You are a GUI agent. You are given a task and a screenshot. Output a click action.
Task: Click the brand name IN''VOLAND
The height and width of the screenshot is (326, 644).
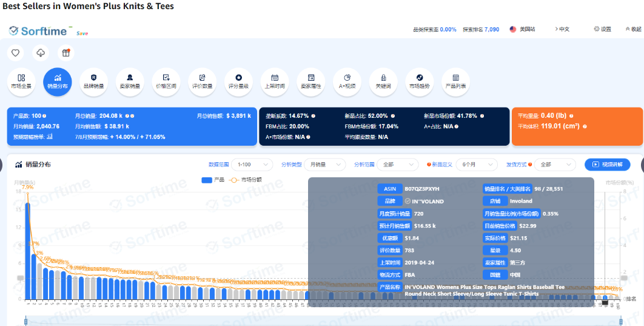click(428, 202)
